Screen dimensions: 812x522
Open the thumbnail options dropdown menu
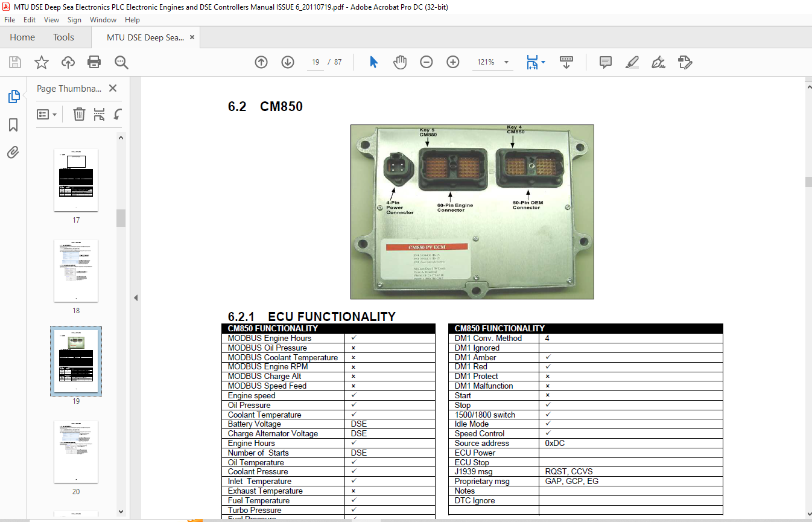46,114
